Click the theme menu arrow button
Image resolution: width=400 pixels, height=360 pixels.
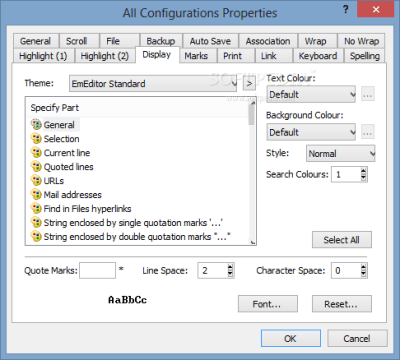[249, 83]
